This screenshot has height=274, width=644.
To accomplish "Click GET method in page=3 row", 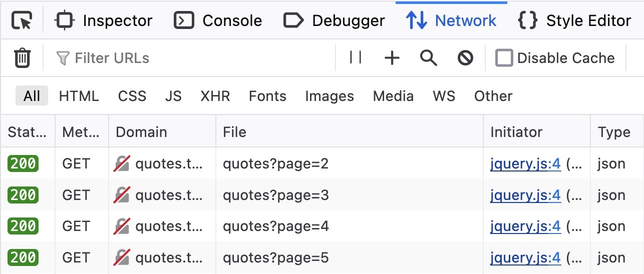I will tap(76, 195).
